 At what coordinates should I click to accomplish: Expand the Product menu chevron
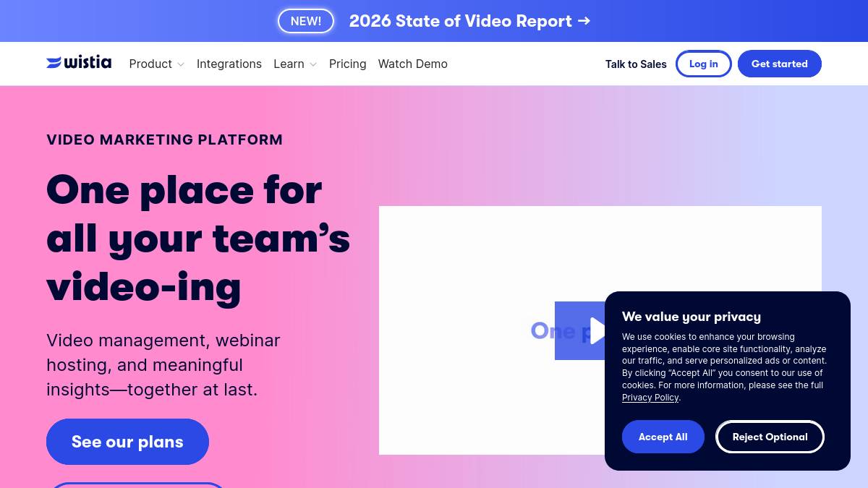click(x=181, y=64)
